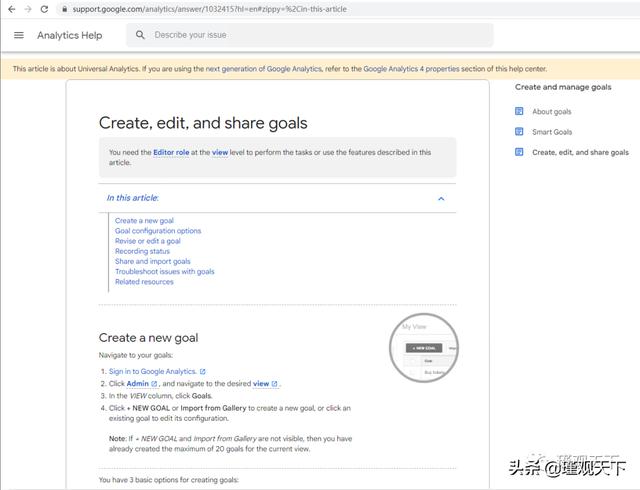
Task: Click the search magnifier icon
Action: [x=140, y=35]
